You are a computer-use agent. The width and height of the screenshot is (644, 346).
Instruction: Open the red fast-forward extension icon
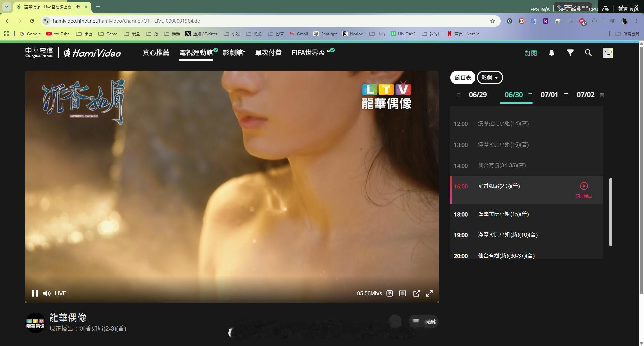521,21
